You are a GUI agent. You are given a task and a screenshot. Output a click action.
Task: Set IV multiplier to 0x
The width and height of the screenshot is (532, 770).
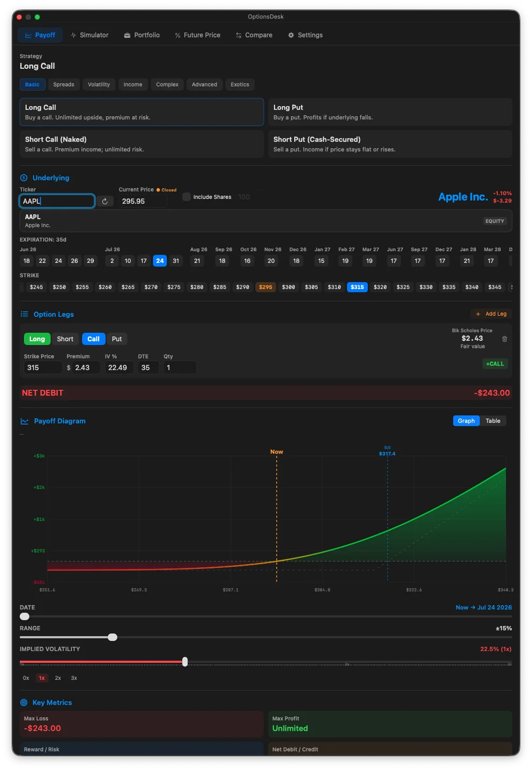(x=26, y=678)
